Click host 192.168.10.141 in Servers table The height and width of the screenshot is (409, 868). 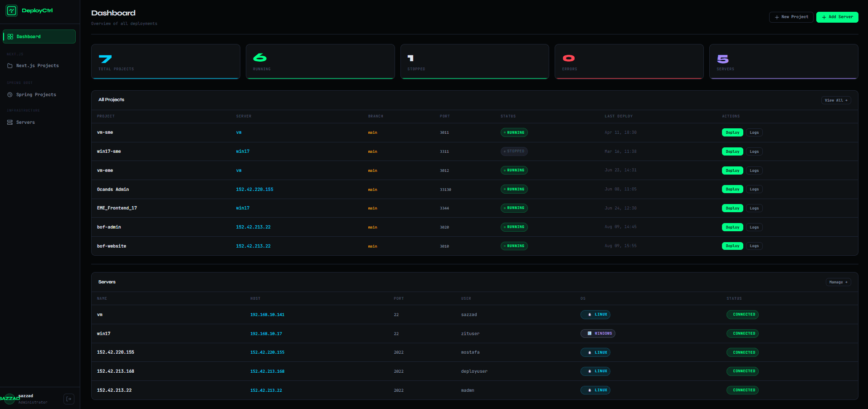pos(267,315)
